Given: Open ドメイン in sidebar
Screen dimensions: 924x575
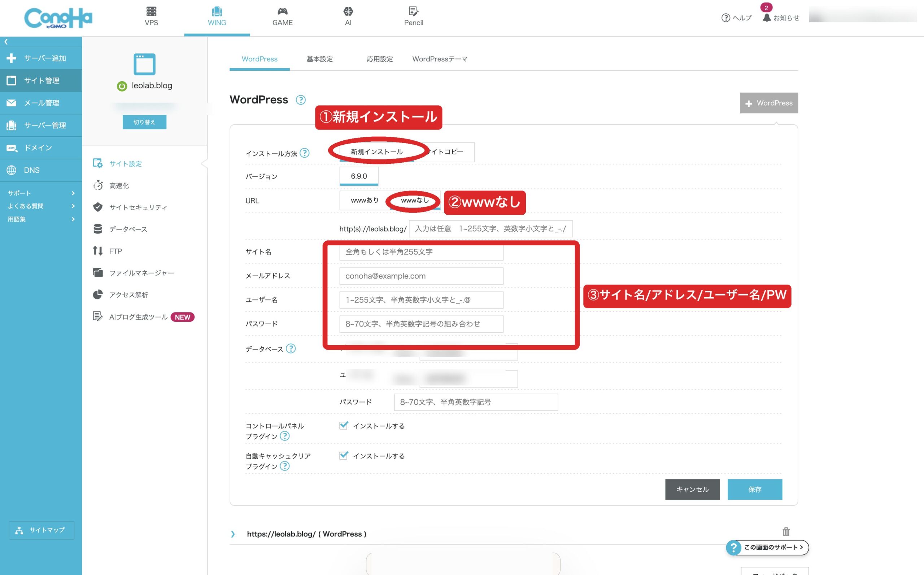Looking at the screenshot, I should pos(41,148).
